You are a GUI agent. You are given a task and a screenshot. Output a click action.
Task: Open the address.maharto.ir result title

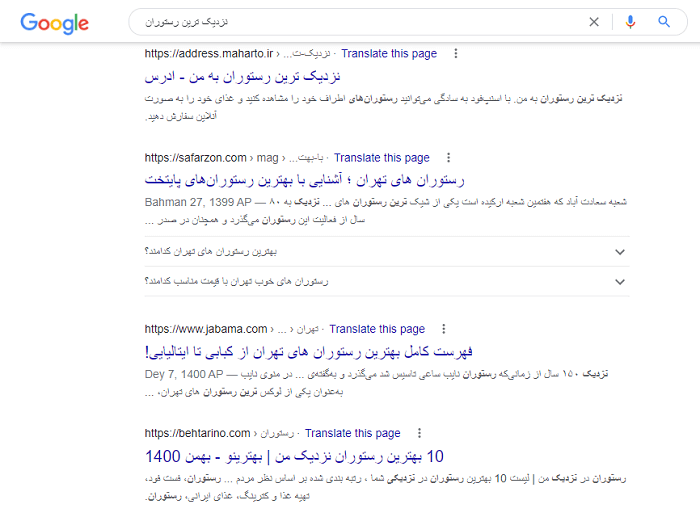[242, 77]
